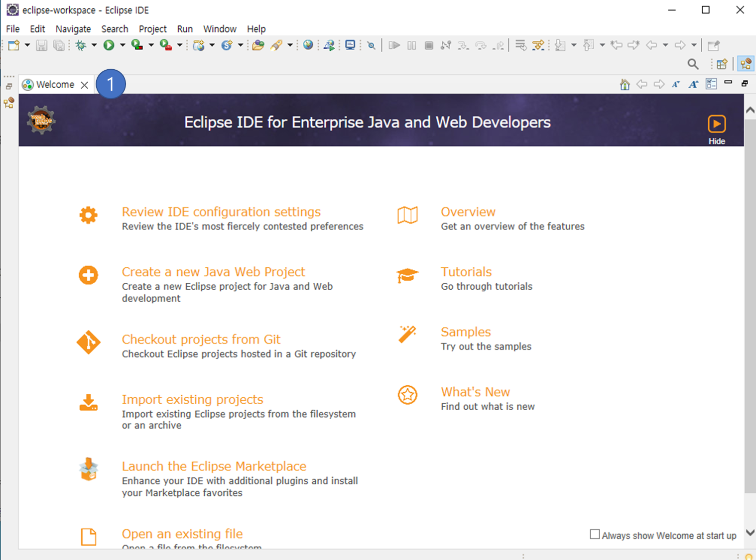The height and width of the screenshot is (560, 756).
Task: Click the Customize page icon in Welcome
Action: [x=711, y=84]
